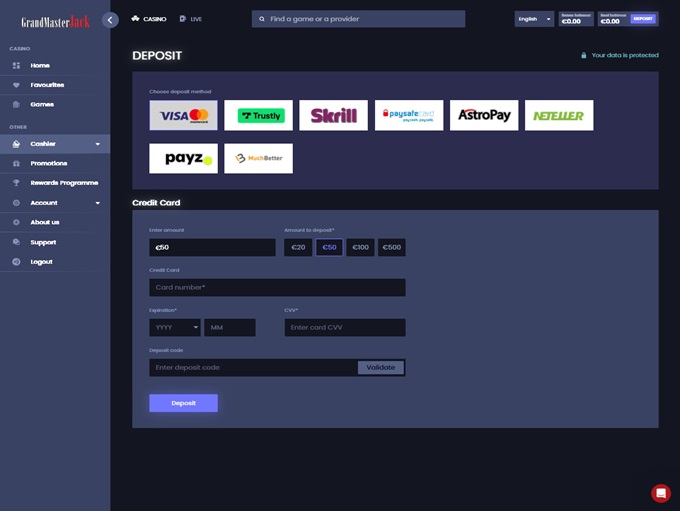Select the paysafecard payment logo
The height and width of the screenshot is (511, 680).
[409, 116]
